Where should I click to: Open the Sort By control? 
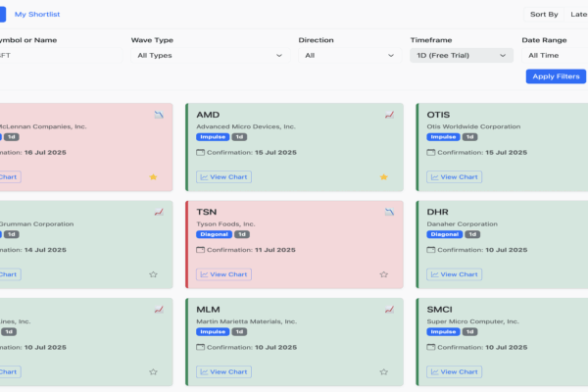point(544,15)
